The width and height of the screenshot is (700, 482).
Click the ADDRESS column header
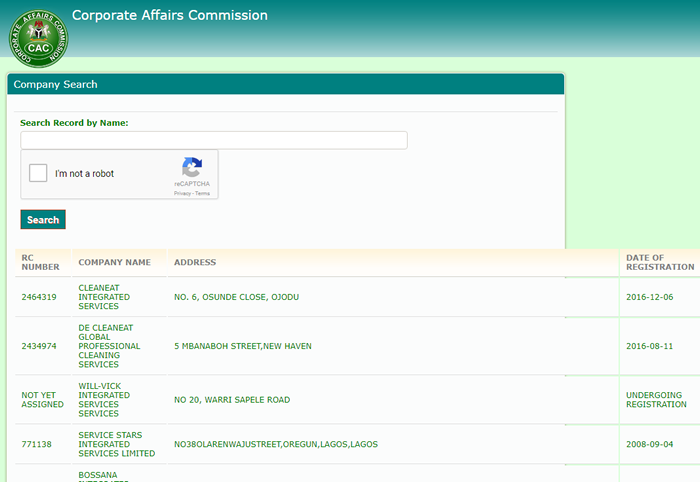coord(195,262)
